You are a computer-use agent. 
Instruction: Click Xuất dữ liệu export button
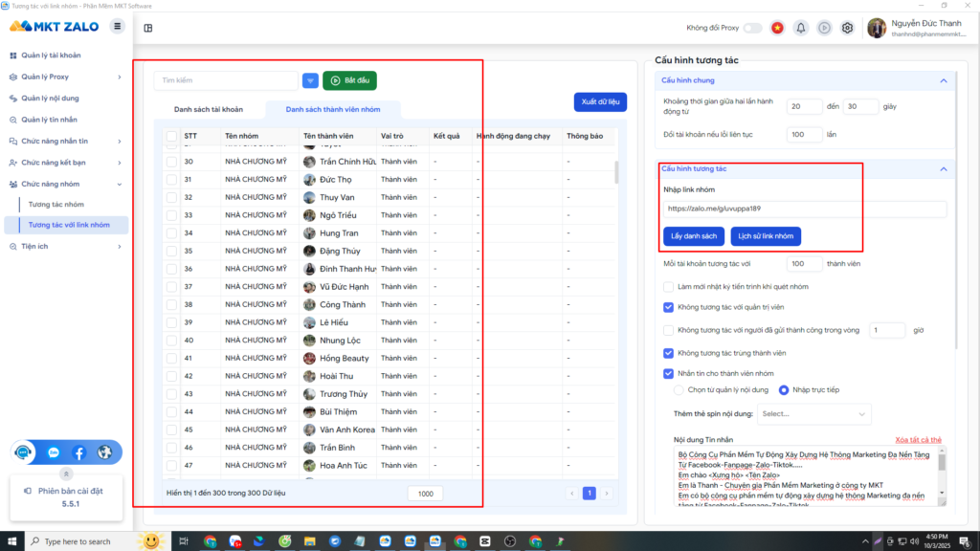coord(600,101)
